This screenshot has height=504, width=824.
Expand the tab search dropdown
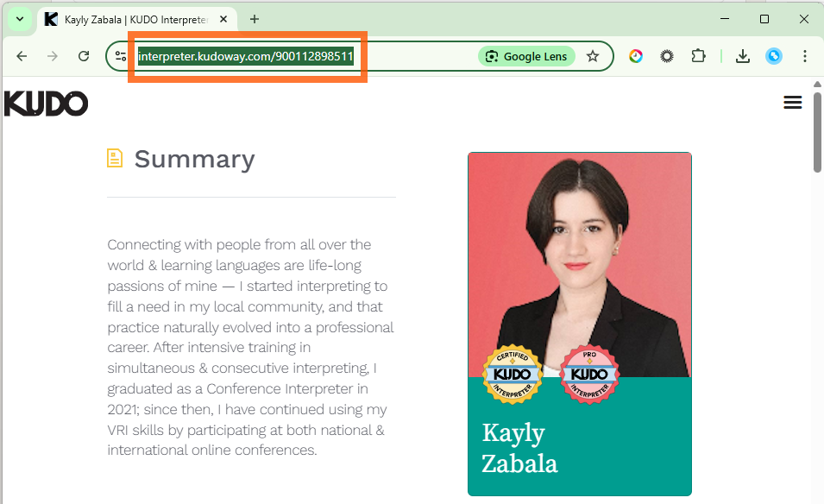[20, 20]
